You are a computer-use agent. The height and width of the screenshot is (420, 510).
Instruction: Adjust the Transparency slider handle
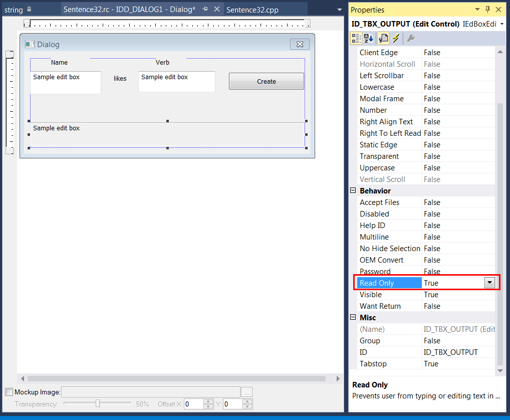click(98, 404)
